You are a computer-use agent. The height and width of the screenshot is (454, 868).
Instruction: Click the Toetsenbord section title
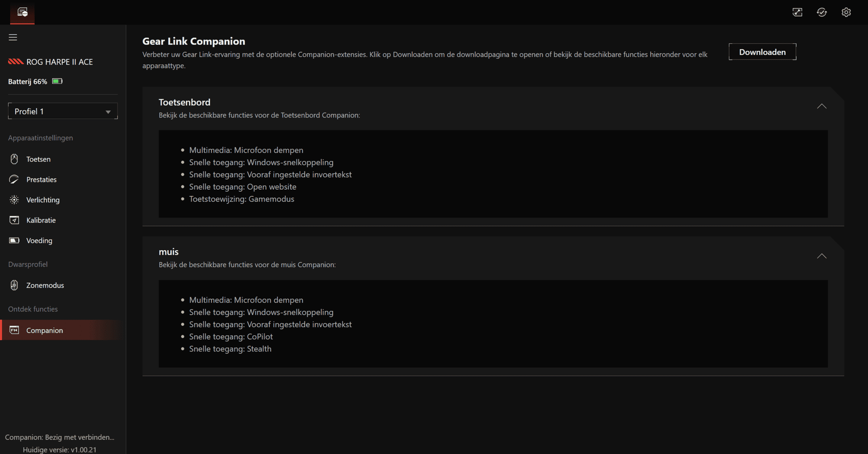[x=185, y=102]
